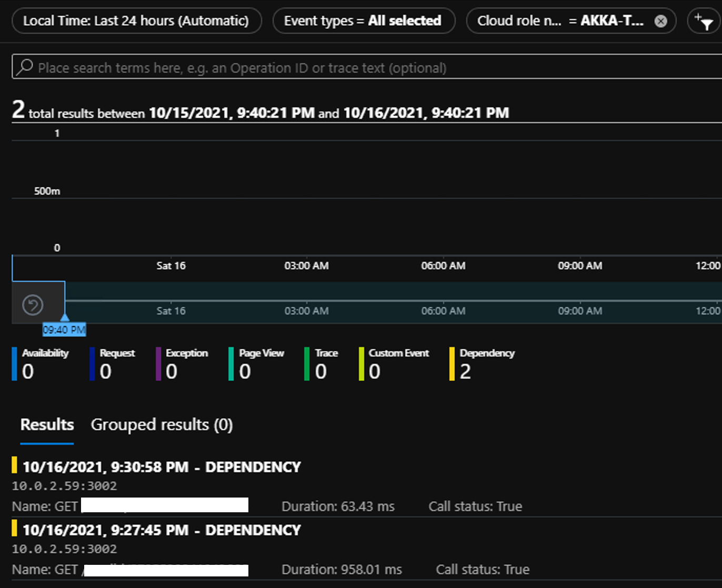Click the yellow dependency marker beside 9:30:58 PM
The width and height of the screenshot is (722, 588).
(16, 467)
